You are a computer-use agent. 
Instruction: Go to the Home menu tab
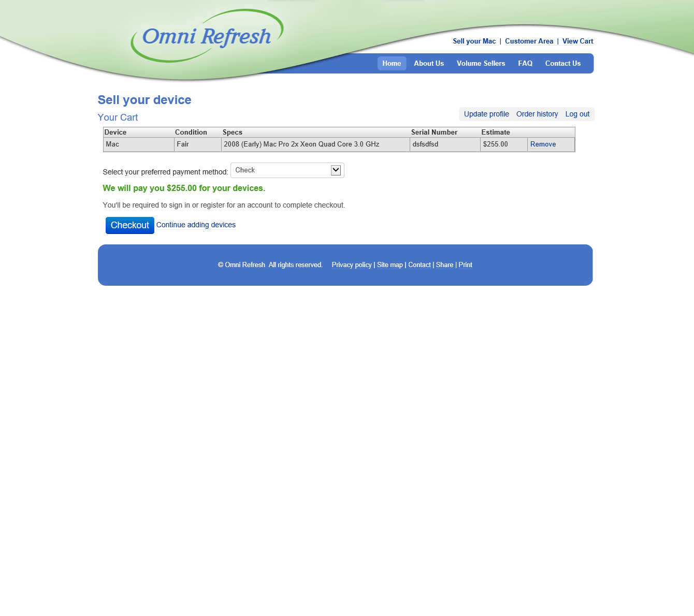[x=392, y=64]
